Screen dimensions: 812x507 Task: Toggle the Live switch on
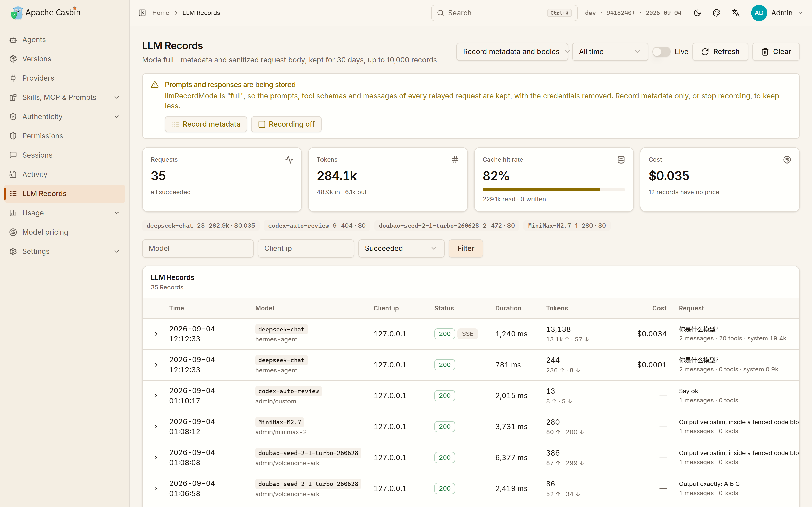click(x=661, y=52)
